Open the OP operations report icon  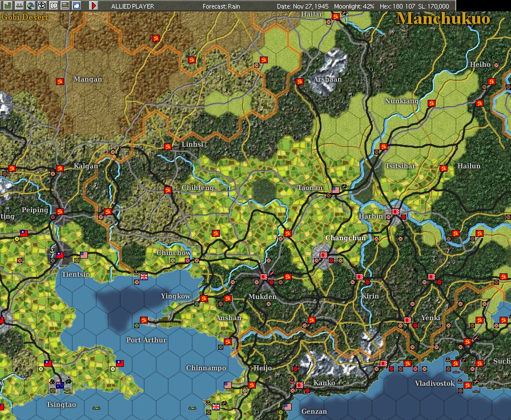[x=54, y=5]
